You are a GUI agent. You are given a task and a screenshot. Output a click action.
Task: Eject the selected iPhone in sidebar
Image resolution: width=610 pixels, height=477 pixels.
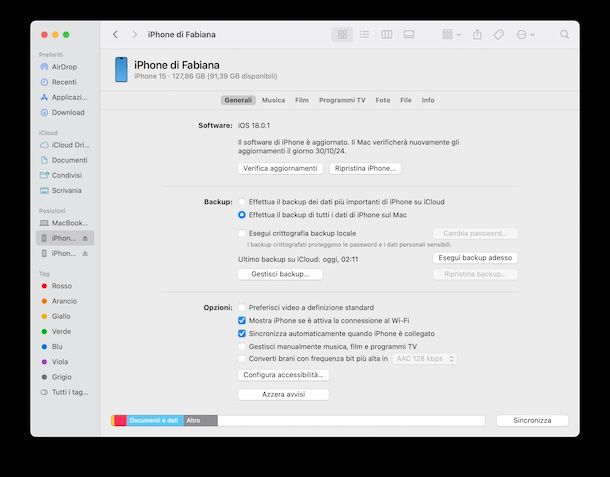tap(85, 238)
